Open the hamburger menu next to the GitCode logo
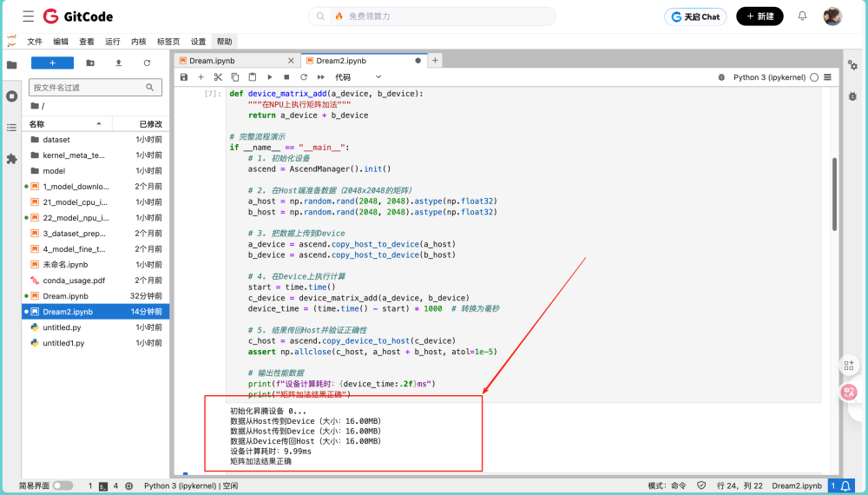The width and height of the screenshot is (868, 495). [29, 16]
